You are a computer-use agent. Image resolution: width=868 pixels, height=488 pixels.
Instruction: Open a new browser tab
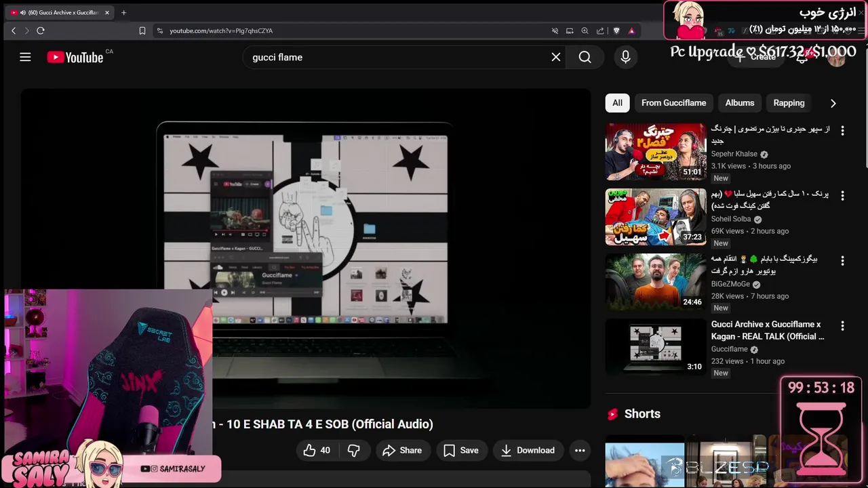(x=123, y=12)
